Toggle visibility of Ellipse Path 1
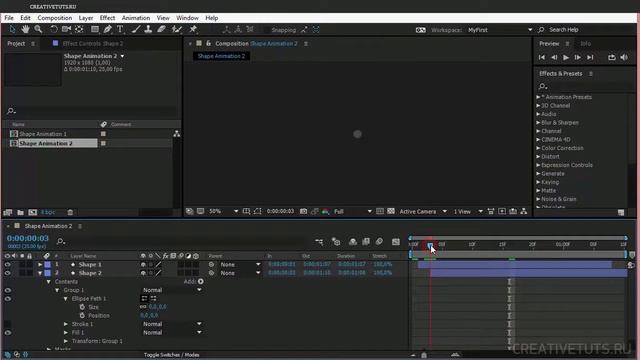Viewport: 640px width, 360px height. pyautogui.click(x=7, y=299)
